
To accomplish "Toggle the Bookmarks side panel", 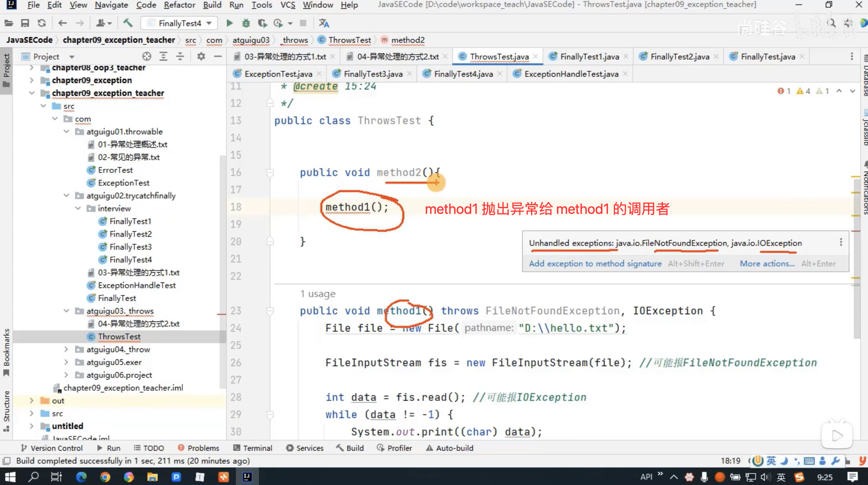I will [6, 352].
